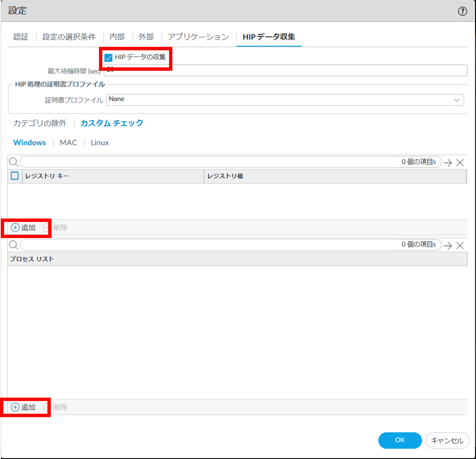The image size is (476, 459).
Task: Switch to the カテゴリの除外 sub-tab
Action: pyautogui.click(x=40, y=123)
